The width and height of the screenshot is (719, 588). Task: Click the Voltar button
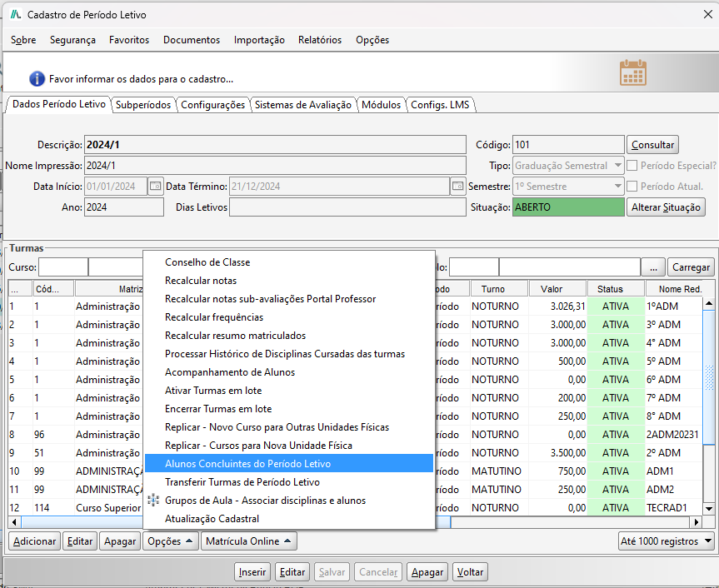(470, 572)
